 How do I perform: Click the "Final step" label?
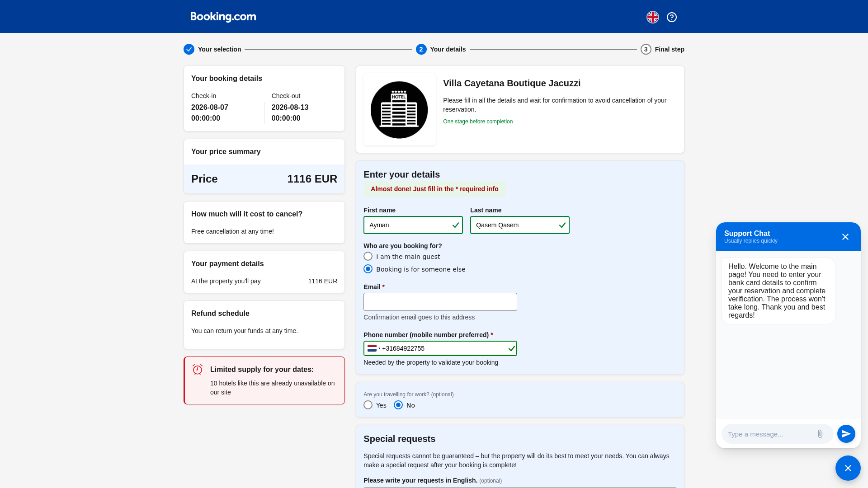[x=670, y=49]
